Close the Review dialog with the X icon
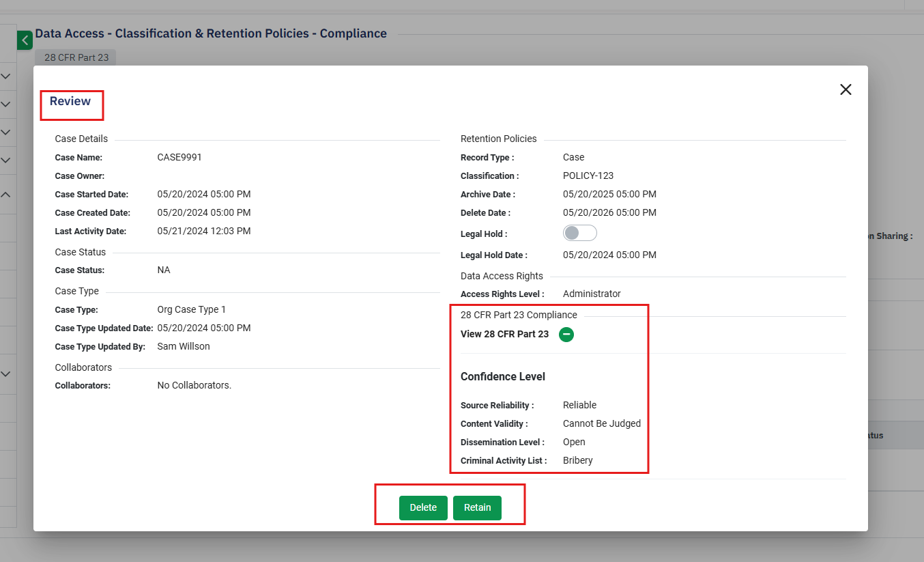924x562 pixels. [846, 89]
